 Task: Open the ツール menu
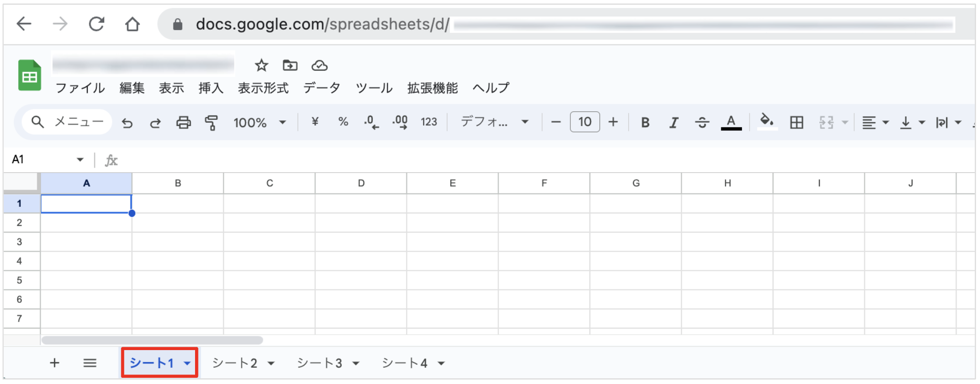pos(374,88)
